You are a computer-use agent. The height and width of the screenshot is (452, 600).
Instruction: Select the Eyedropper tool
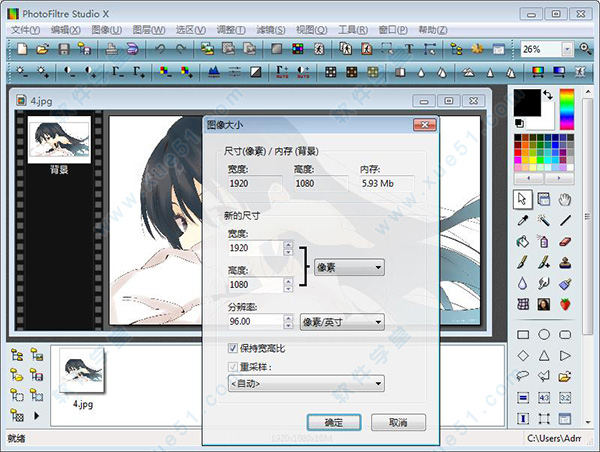tap(522, 220)
